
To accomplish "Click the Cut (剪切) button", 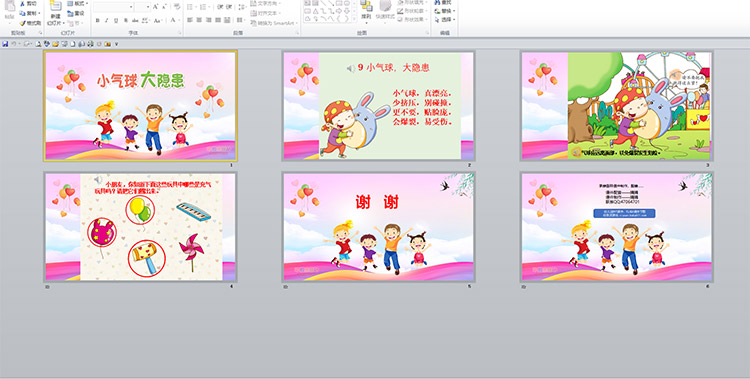I will [x=28, y=4].
